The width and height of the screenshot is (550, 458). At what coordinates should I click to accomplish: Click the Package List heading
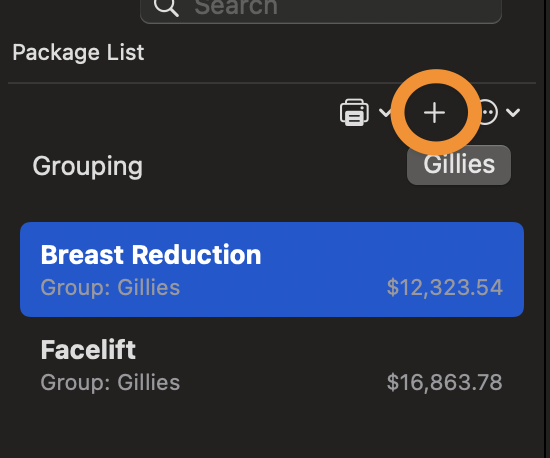click(x=78, y=53)
